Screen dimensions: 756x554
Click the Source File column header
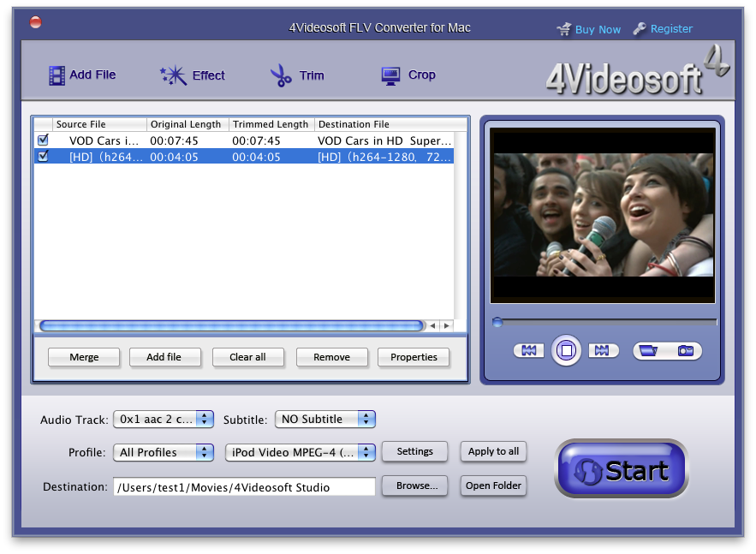click(x=98, y=124)
